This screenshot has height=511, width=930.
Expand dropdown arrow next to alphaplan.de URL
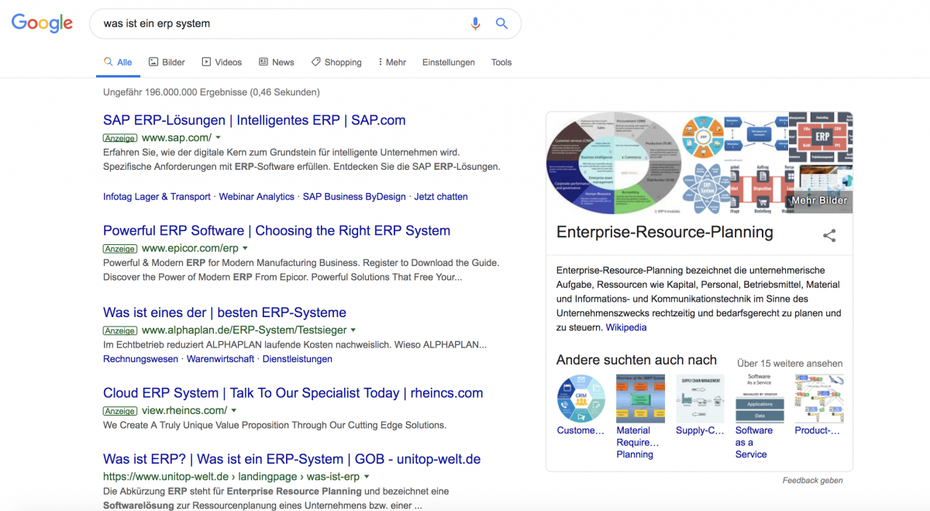[353, 330]
